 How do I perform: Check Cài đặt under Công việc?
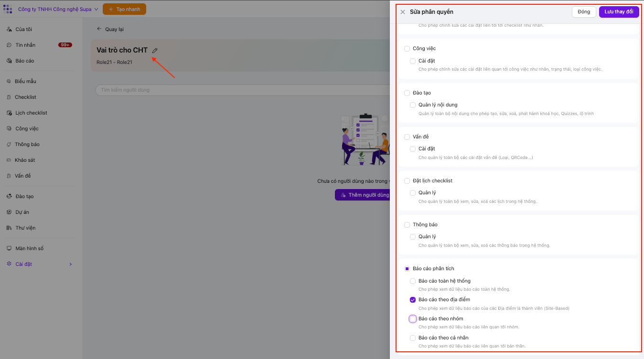(x=413, y=61)
